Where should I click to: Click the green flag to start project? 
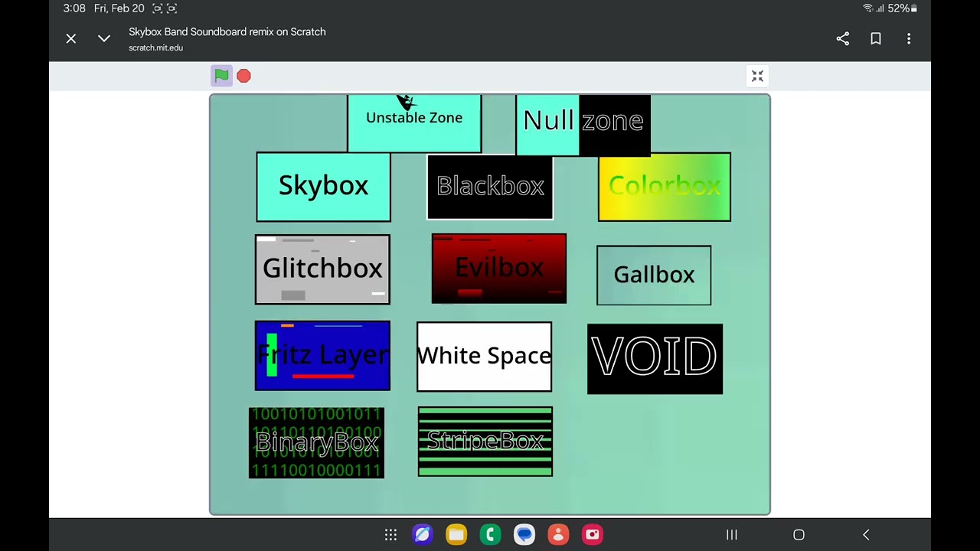pyautogui.click(x=221, y=76)
